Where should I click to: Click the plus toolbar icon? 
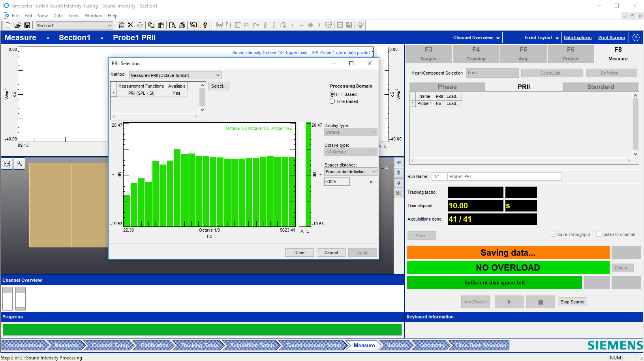[292, 25]
